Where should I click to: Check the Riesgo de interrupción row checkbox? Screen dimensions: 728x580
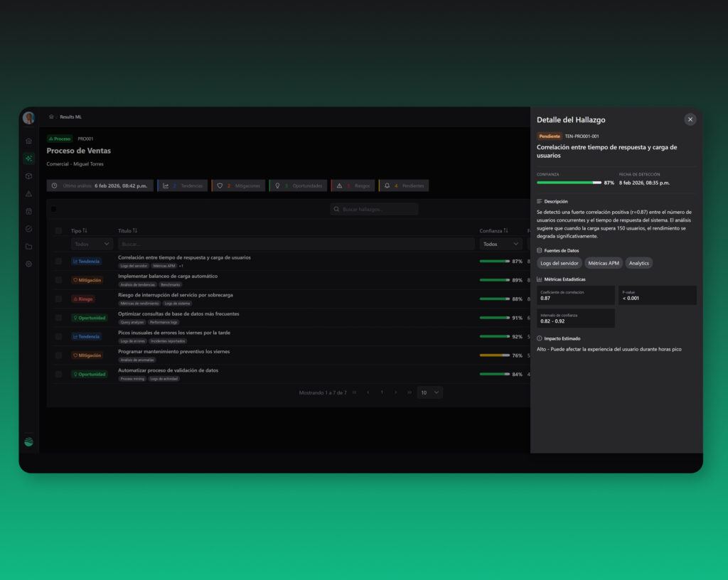58,299
